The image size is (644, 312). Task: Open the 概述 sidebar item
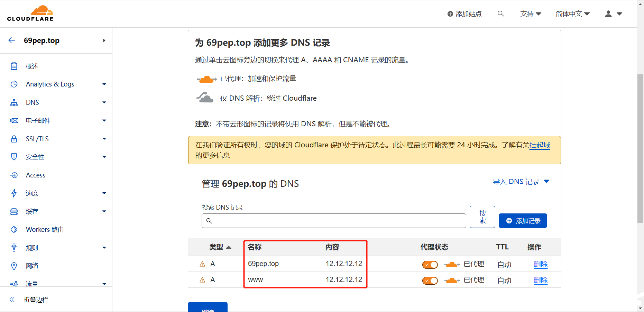coord(32,66)
